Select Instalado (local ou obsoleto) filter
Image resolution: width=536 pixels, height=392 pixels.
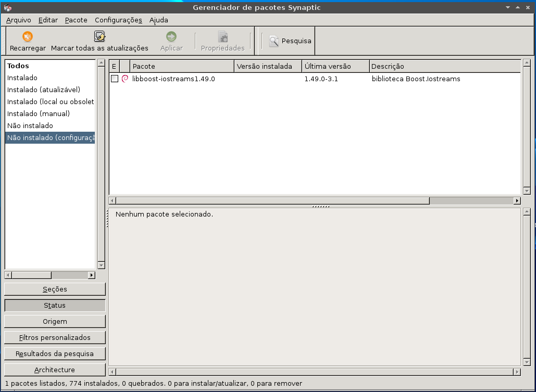point(50,102)
